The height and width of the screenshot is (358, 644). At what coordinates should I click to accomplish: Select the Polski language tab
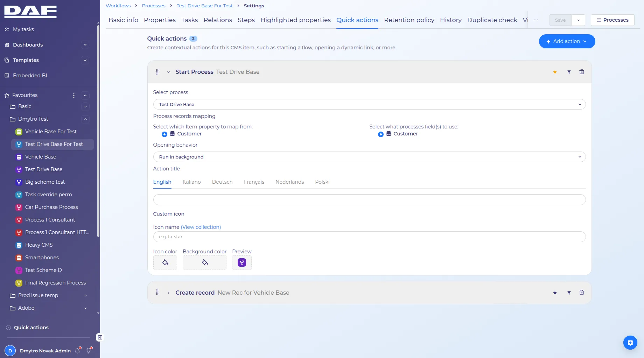322,182
